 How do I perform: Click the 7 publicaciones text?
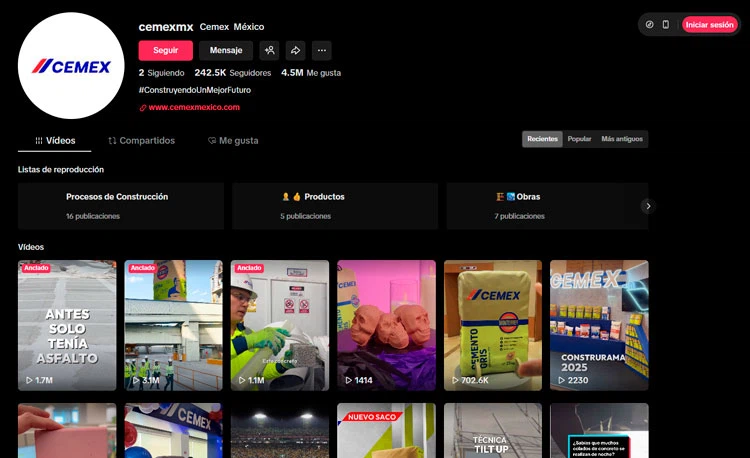pyautogui.click(x=519, y=216)
